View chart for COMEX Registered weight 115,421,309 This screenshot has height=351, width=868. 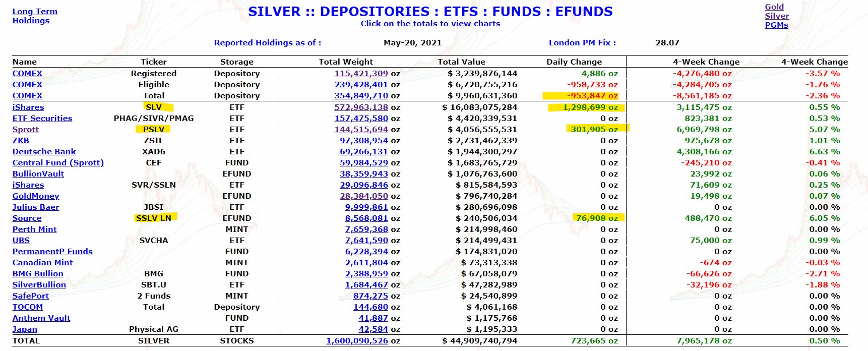click(x=361, y=74)
